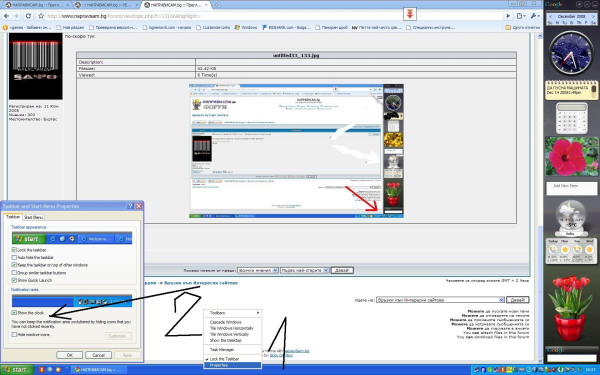Open the weather globe gadget

pyautogui.click(x=571, y=218)
